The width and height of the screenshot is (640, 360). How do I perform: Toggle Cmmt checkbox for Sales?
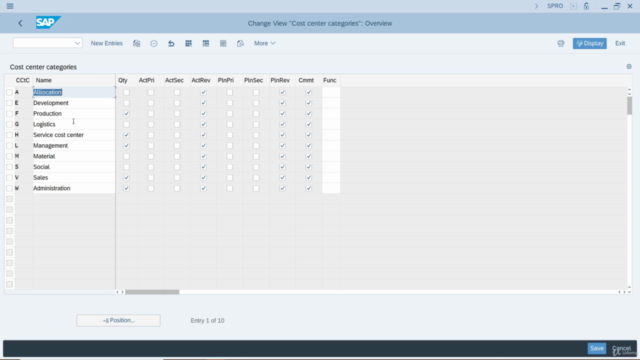309,178
